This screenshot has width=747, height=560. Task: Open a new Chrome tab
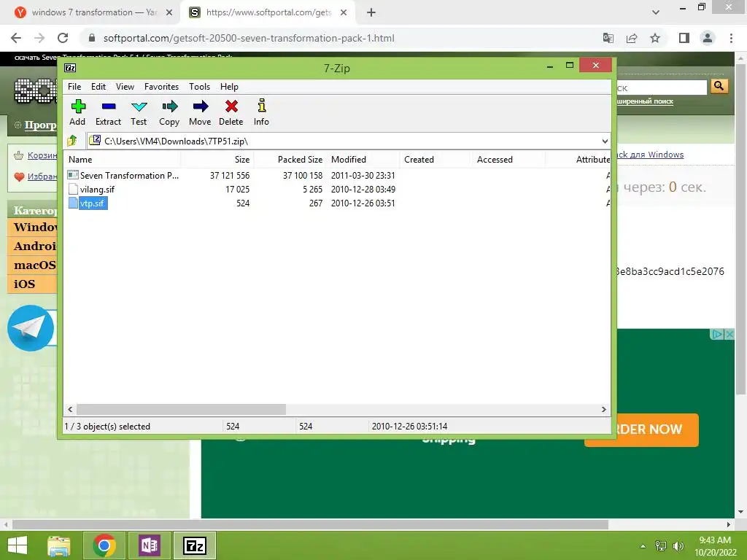pos(371,12)
